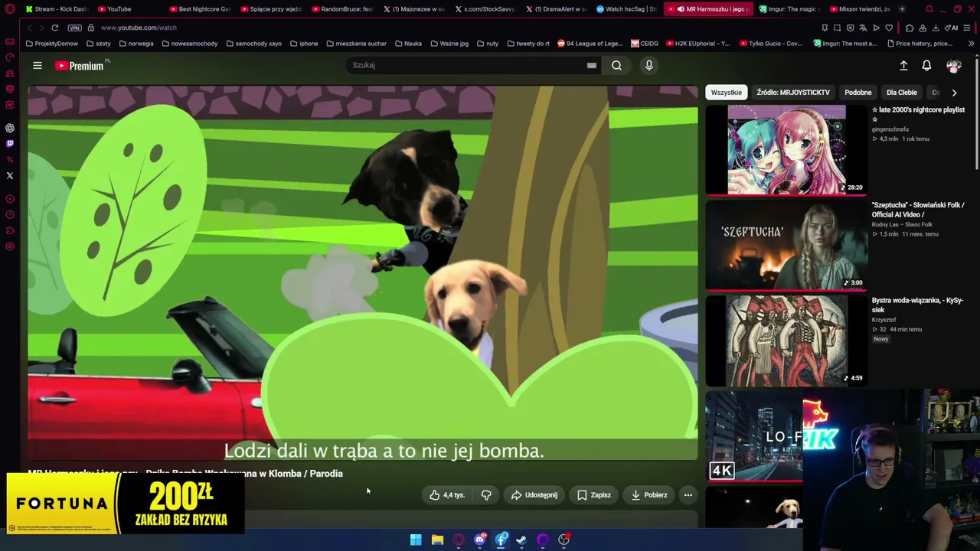
Task: Open the late 2000's nightcore playlist thumbnail
Action: (x=786, y=150)
